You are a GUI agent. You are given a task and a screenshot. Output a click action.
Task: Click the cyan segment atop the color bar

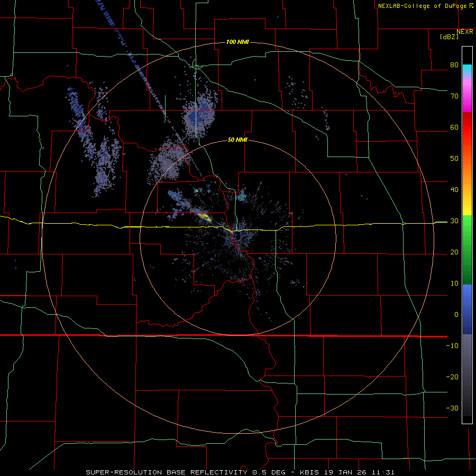[467, 69]
